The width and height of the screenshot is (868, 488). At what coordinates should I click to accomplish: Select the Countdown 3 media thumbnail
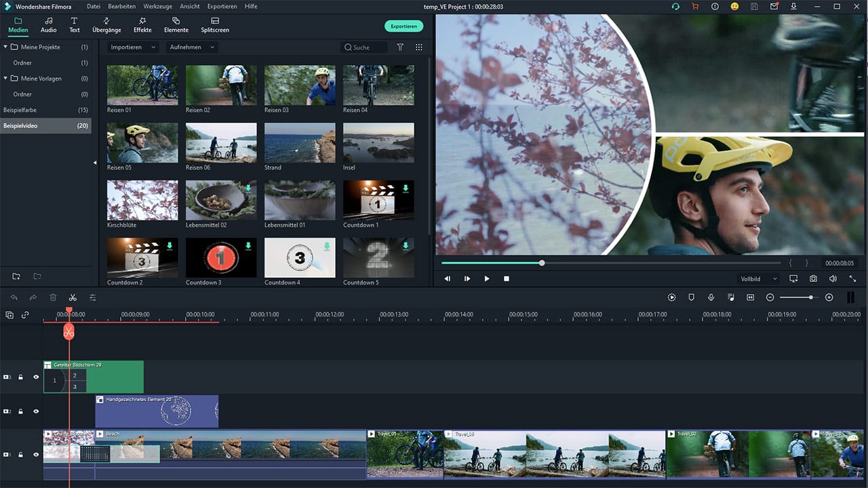click(220, 258)
